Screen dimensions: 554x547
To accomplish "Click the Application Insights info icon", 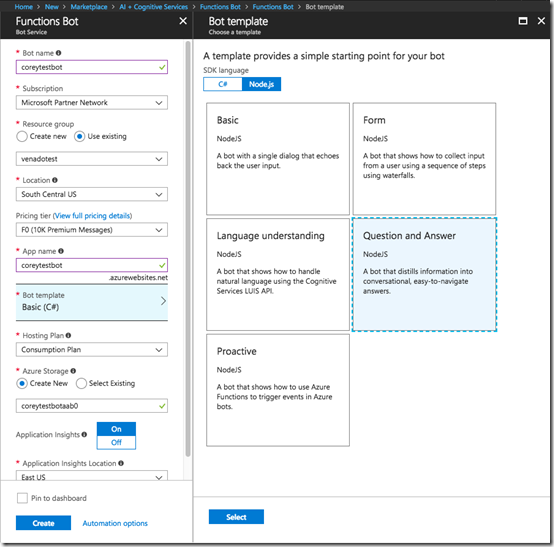I will tap(84, 435).
